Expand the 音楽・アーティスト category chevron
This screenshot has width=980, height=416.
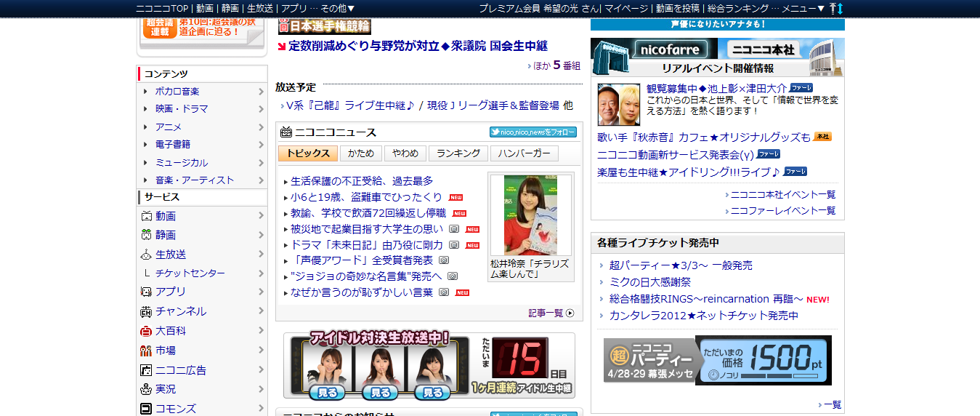pyautogui.click(x=261, y=180)
